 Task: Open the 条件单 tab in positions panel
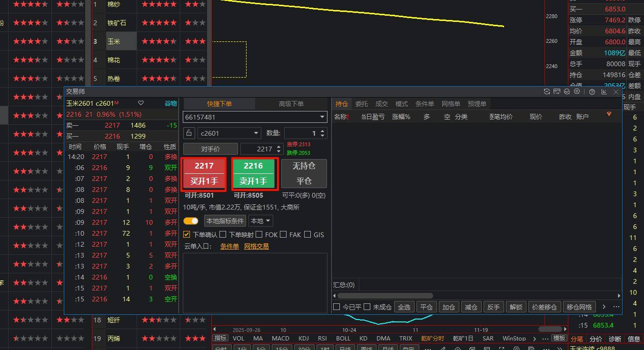[425, 104]
